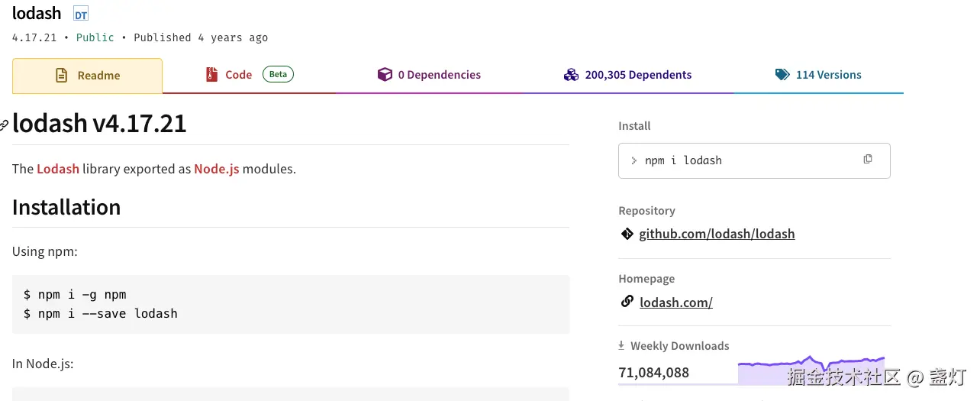Click the Weekly Downloads label
The width and height of the screenshot is (980, 401).
[x=680, y=346]
